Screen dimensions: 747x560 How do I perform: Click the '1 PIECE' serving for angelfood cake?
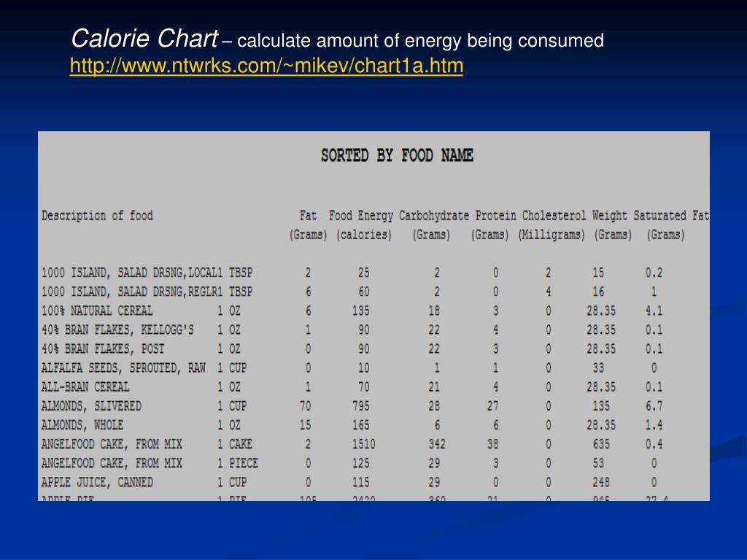point(238,463)
